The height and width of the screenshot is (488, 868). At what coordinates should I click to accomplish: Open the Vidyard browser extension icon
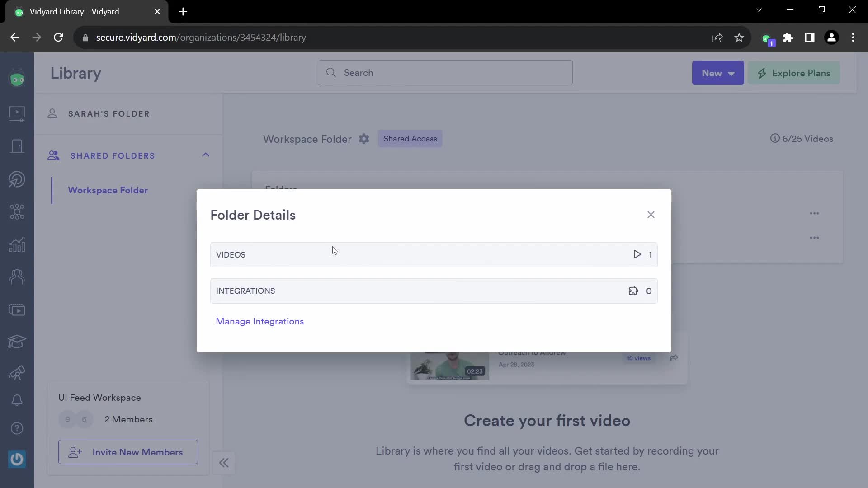(768, 39)
